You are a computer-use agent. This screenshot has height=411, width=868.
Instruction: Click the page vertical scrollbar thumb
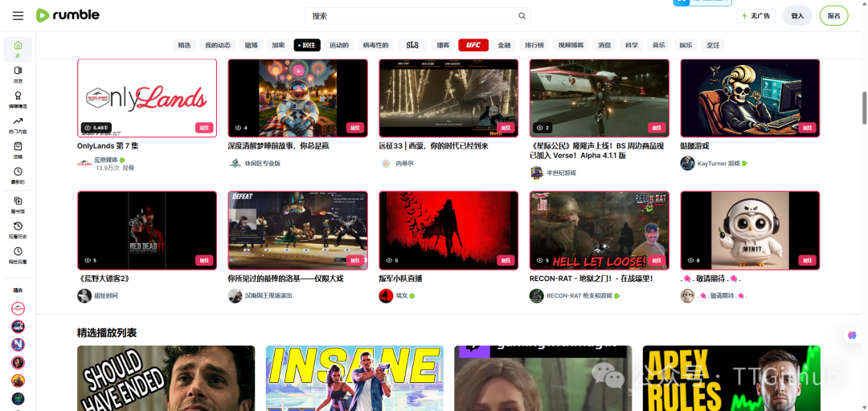tap(864, 107)
